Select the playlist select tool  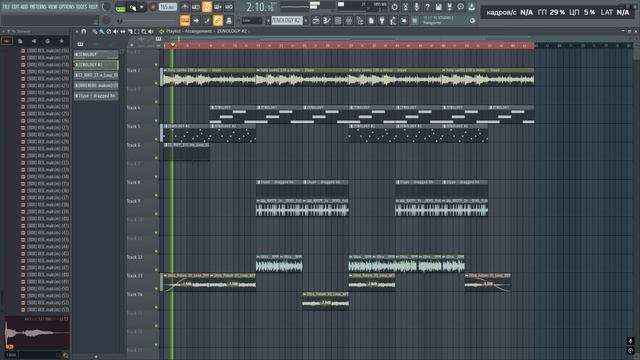coord(137,31)
